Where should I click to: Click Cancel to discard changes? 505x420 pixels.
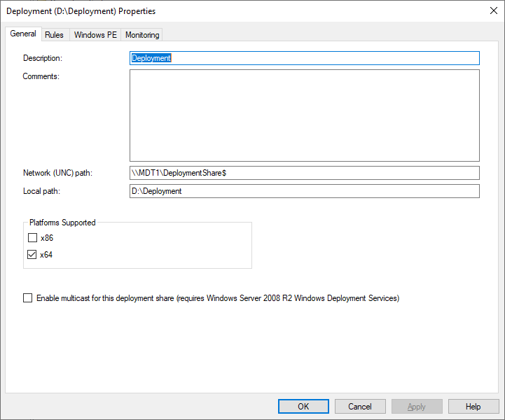click(360, 407)
